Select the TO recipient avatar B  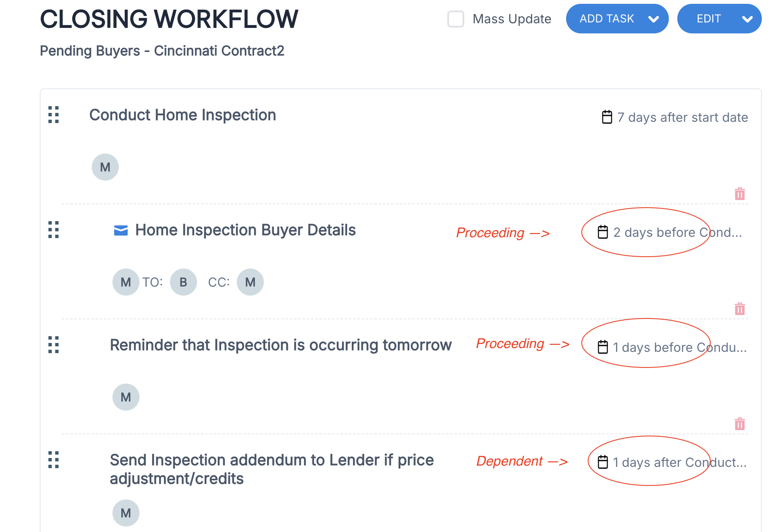click(183, 282)
